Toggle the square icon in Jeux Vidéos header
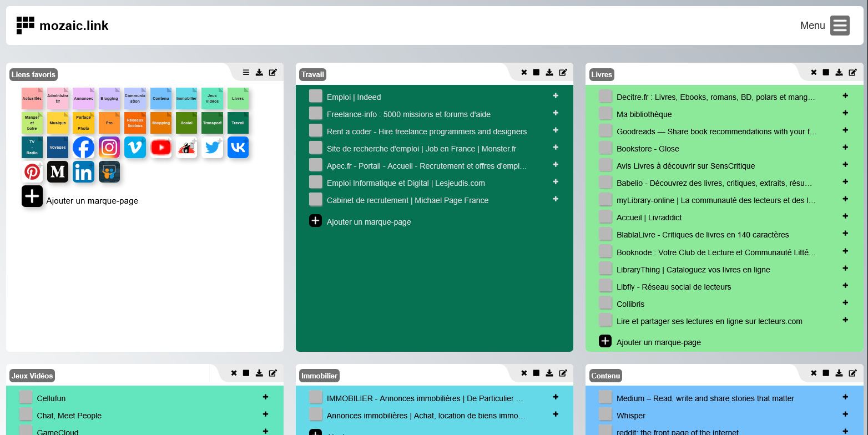Viewport: 868px width, 435px height. click(246, 373)
